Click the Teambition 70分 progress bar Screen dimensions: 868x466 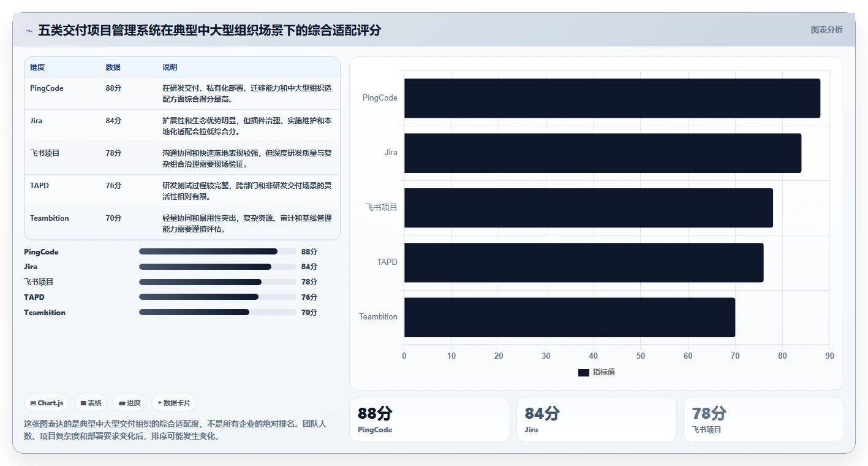tap(217, 312)
